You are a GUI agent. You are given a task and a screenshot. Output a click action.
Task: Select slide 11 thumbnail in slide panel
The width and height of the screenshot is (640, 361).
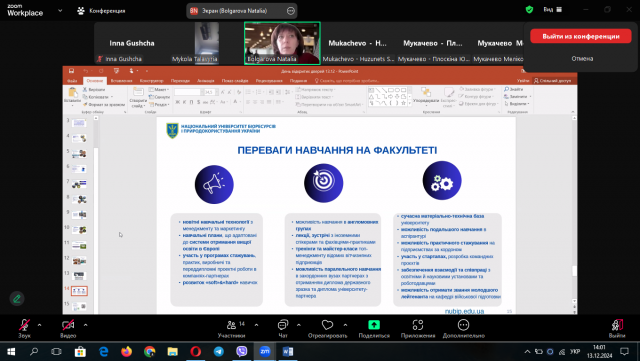(79, 245)
